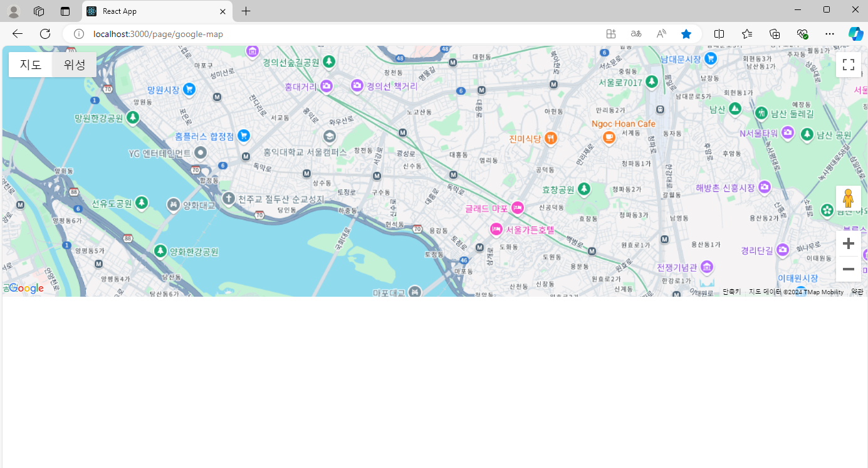The width and height of the screenshot is (868, 468).
Task: Click the 마포대교 bridge marker
Action: tap(415, 292)
